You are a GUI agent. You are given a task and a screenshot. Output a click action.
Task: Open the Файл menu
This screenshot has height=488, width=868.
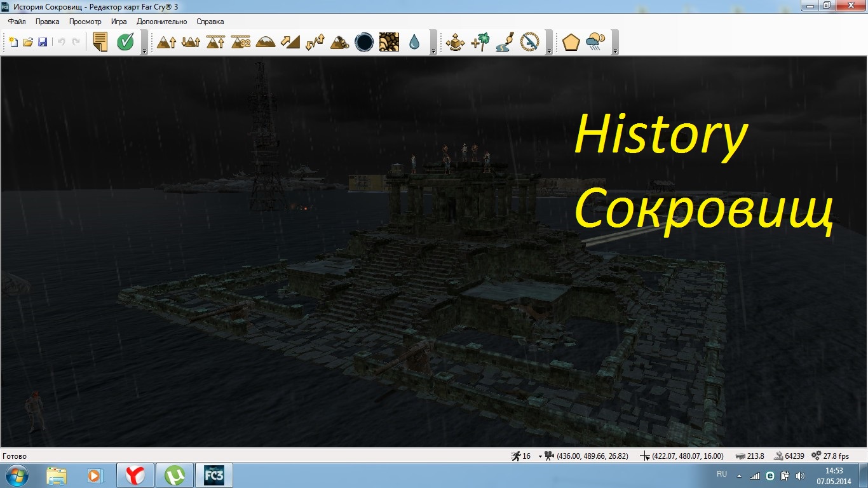pyautogui.click(x=17, y=22)
